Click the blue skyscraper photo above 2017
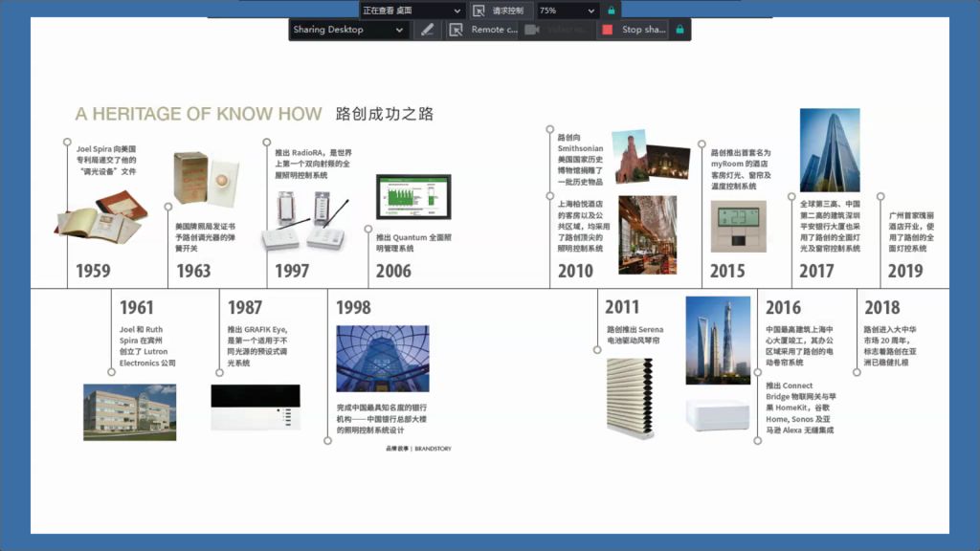Image resolution: width=980 pixels, height=551 pixels. [x=830, y=150]
